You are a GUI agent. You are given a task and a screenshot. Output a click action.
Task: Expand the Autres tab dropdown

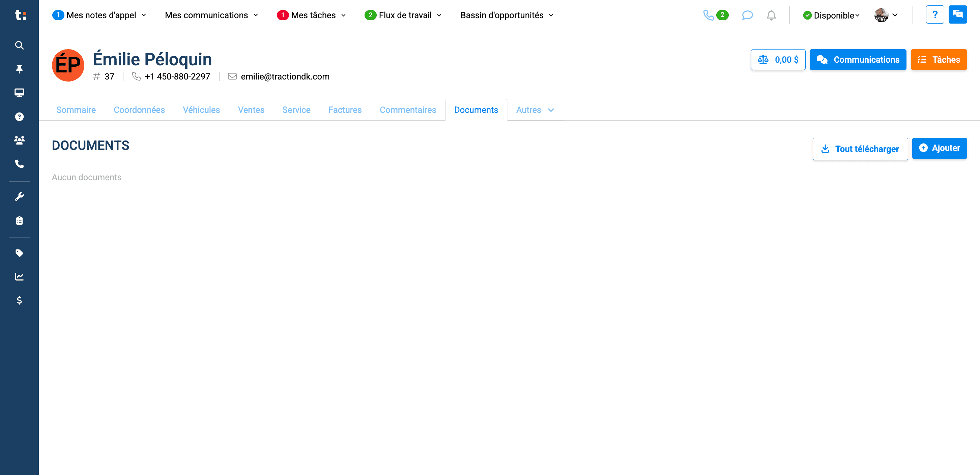tap(535, 110)
